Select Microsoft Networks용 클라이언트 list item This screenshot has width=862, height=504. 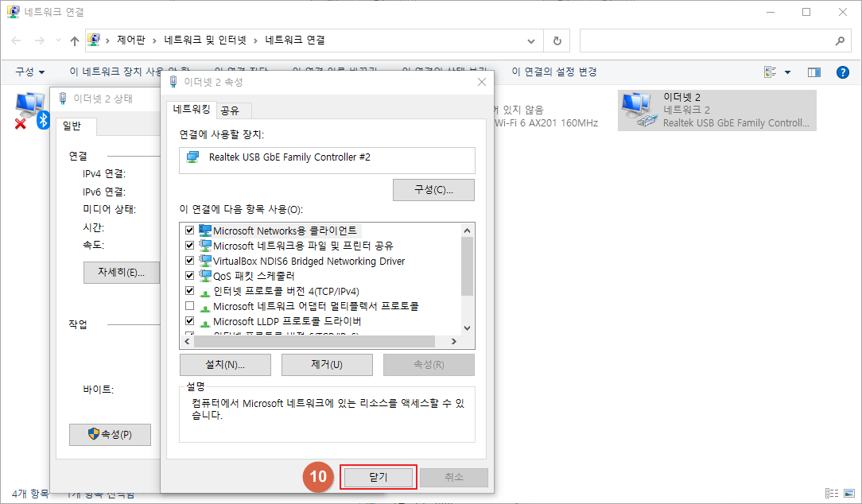(285, 231)
